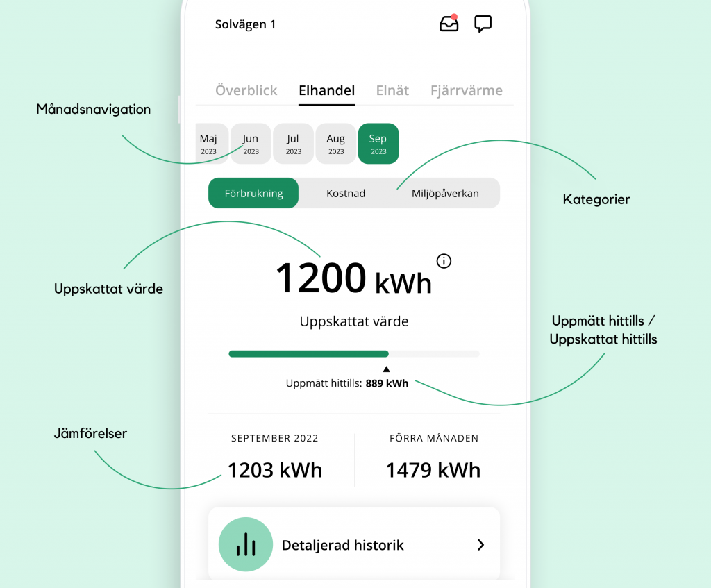
Task: Select the Sep 2023 month chip
Action: point(378,144)
